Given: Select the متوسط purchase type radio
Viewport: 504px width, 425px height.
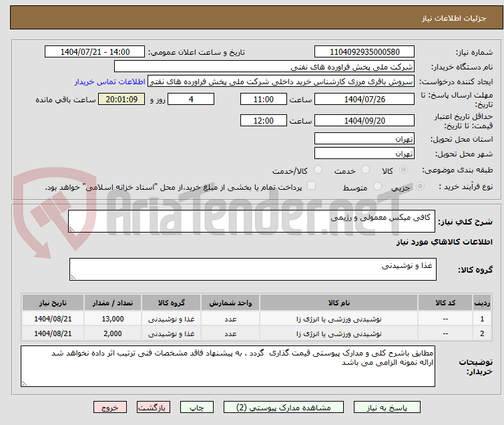Looking at the screenshot, I should click(x=377, y=186).
